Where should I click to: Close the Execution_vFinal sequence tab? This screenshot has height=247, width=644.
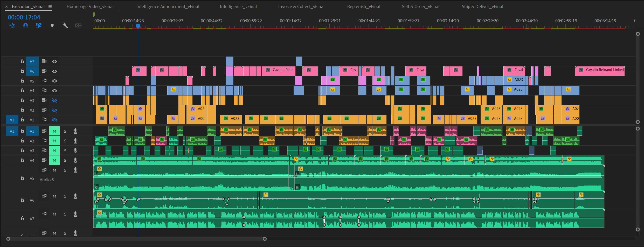point(7,6)
